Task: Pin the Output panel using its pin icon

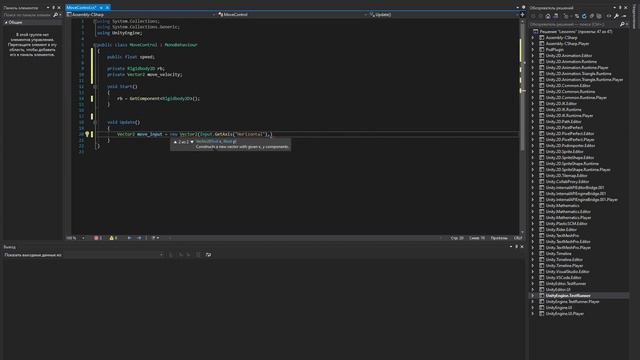Action: click(516, 247)
